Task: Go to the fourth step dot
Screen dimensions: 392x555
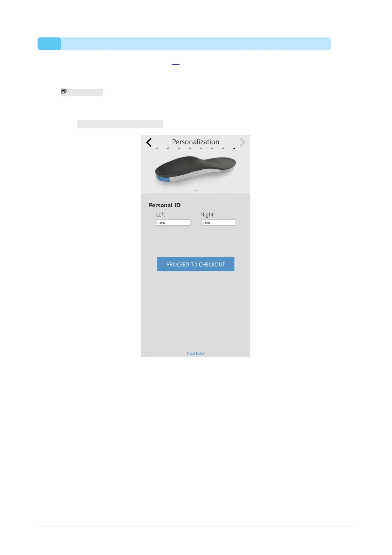Action: click(190, 148)
